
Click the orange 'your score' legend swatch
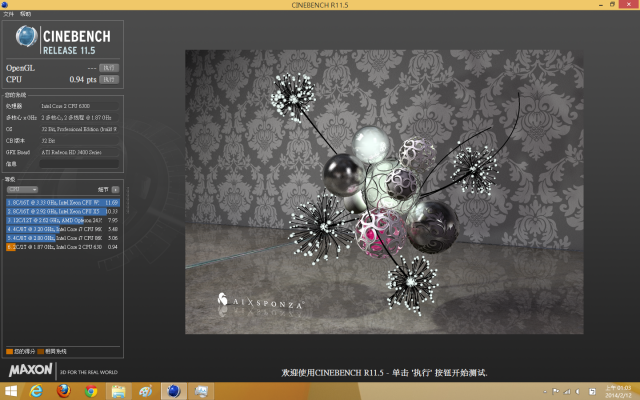click(x=9, y=351)
